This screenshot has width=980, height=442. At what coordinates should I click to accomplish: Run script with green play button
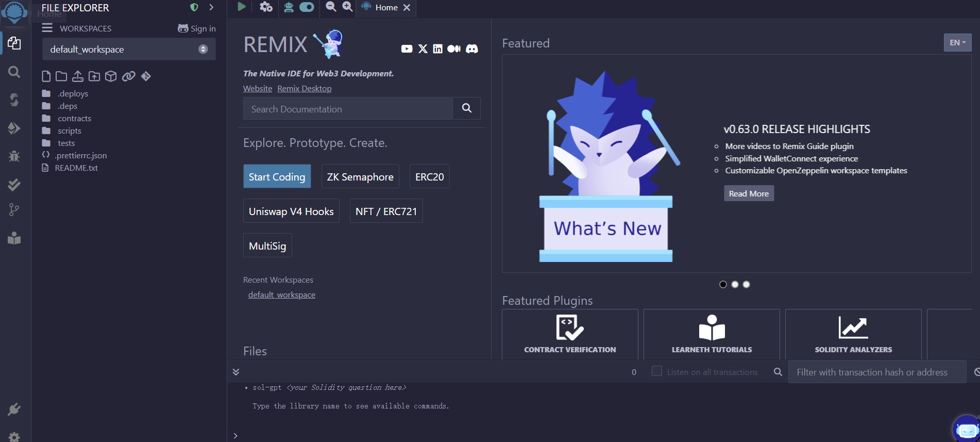pos(241,7)
